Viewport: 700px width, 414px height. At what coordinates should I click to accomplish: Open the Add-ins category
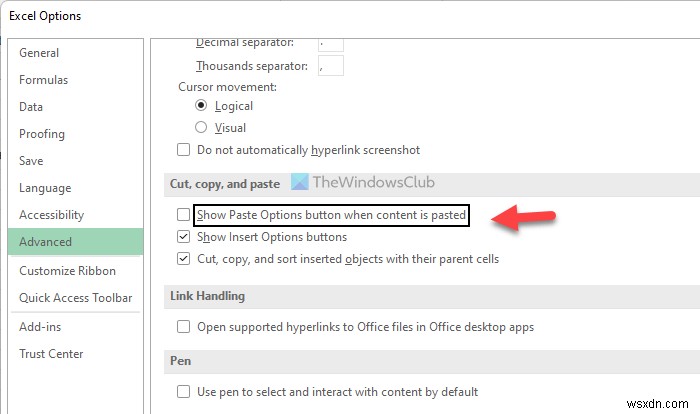42,327
